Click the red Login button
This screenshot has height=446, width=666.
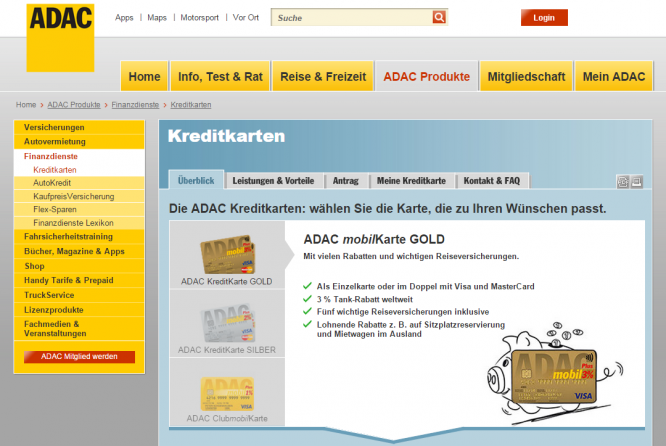pos(544,17)
